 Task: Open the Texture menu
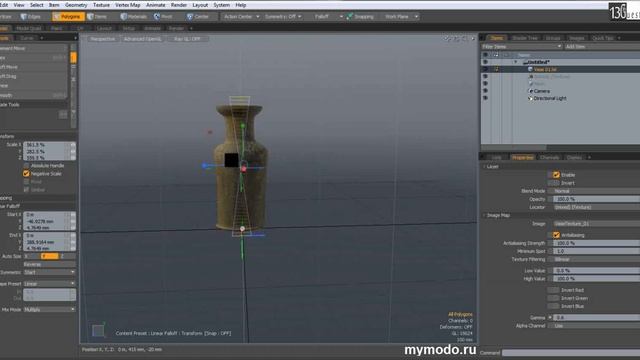point(101,5)
